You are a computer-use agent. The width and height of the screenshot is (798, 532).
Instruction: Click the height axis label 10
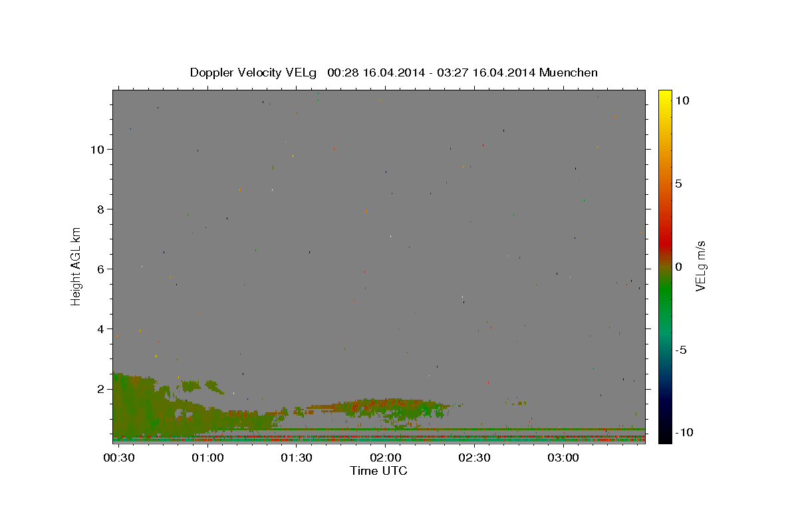pyautogui.click(x=98, y=149)
